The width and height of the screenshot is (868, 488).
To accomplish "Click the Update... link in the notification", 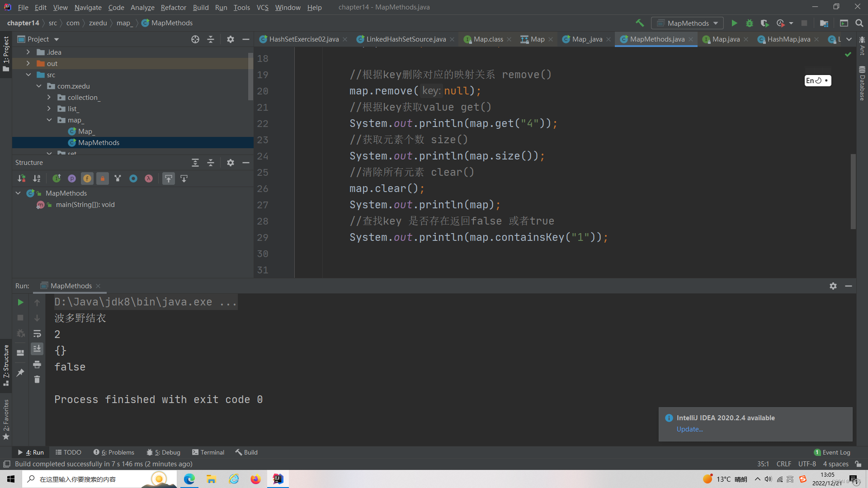I will [x=689, y=429].
